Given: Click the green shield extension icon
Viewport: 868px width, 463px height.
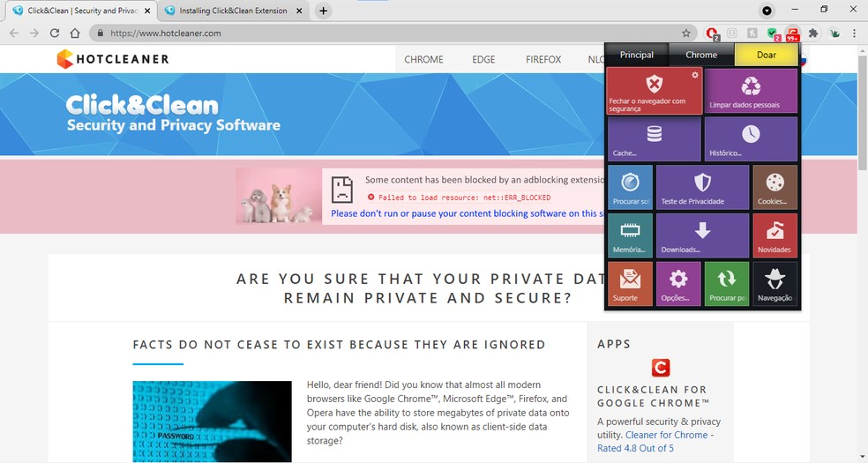Looking at the screenshot, I should (x=773, y=34).
